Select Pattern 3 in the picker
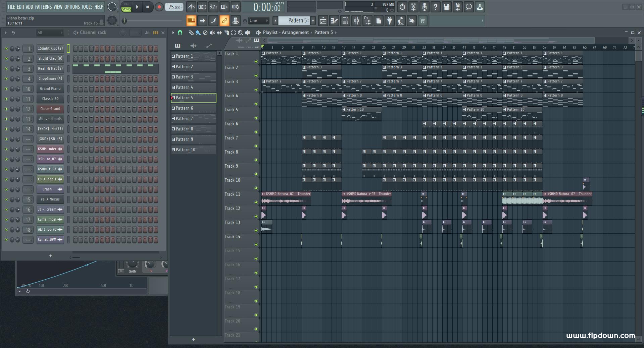Viewport: 644px width, 348px height. (194, 77)
